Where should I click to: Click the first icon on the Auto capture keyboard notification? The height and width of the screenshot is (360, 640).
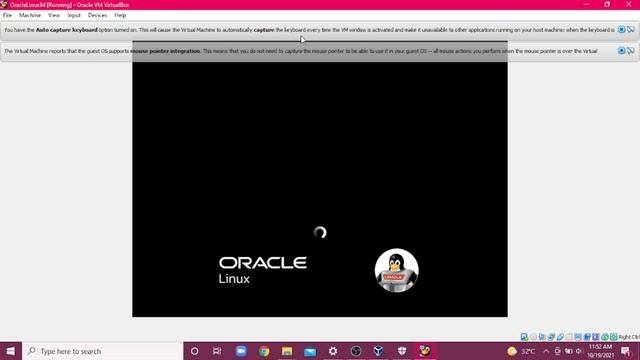[621, 29]
